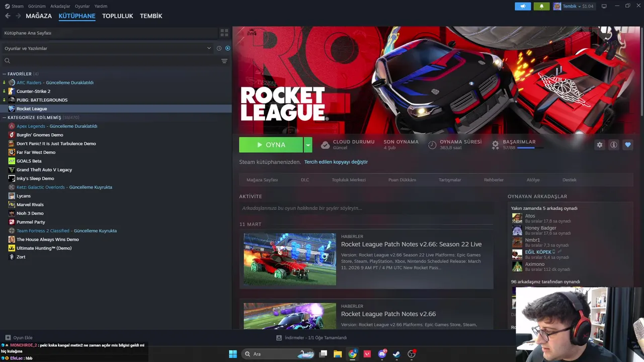Click the green OYNA button

271,145
